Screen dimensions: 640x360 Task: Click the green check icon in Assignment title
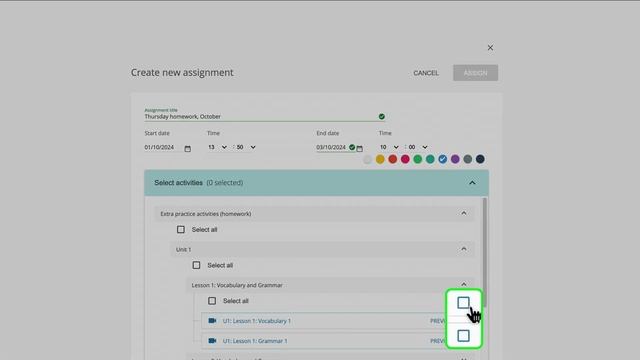382,117
